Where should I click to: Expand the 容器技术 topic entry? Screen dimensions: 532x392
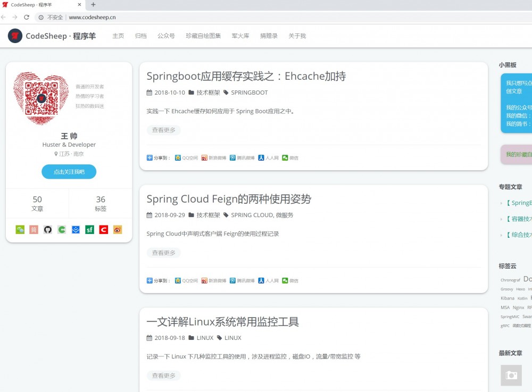[x=516, y=218]
